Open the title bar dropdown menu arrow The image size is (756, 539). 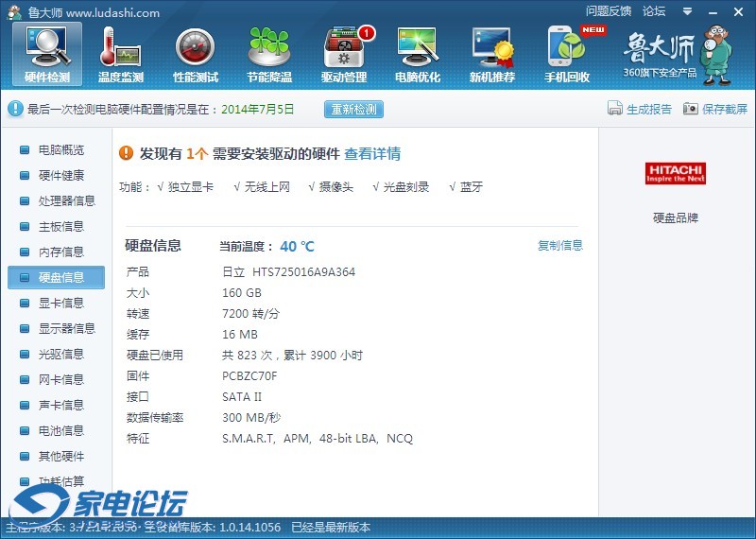coord(686,11)
